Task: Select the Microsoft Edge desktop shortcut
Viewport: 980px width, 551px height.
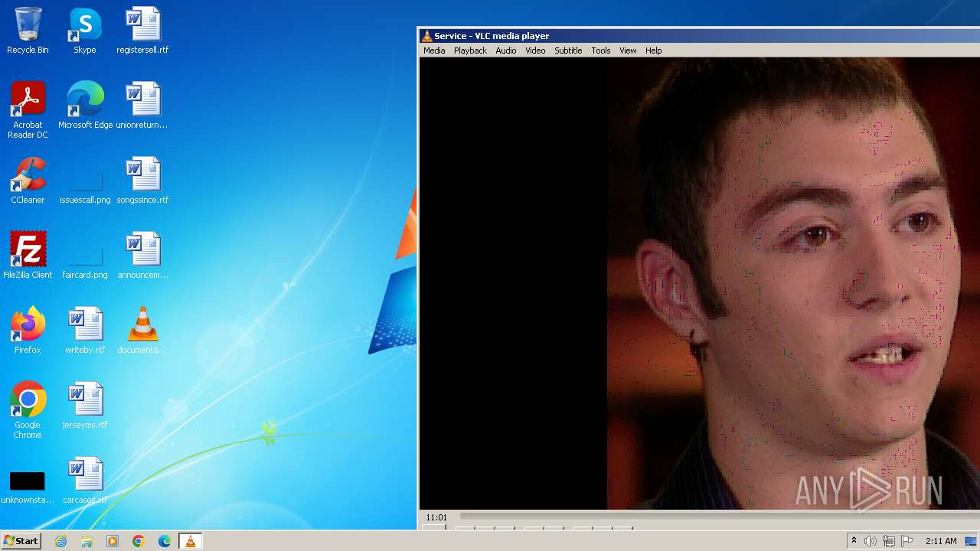Action: click(85, 106)
